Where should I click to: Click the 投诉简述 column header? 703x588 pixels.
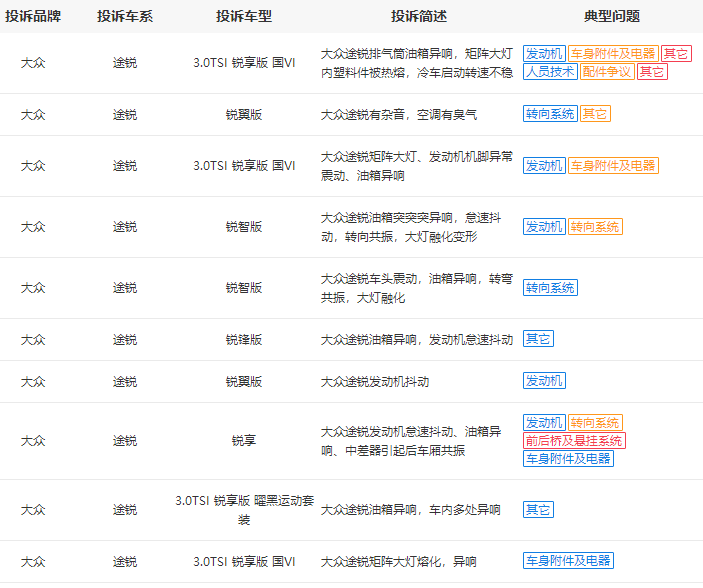click(418, 16)
